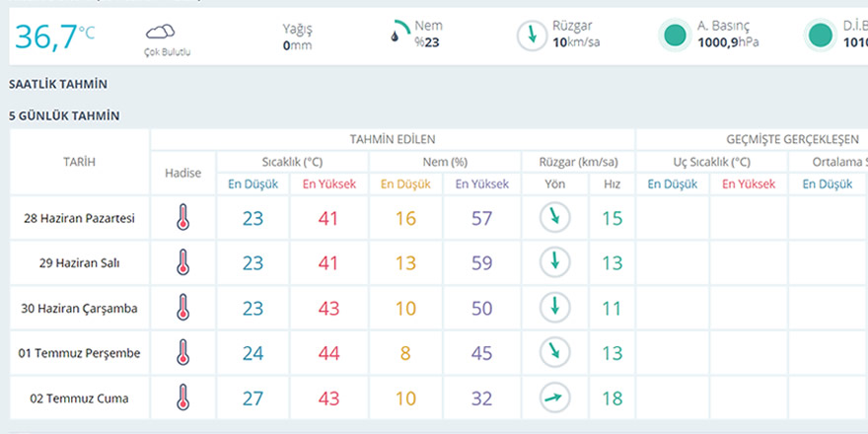Click the thermometer icon for 30 Haziran Çarşamba
868x434 pixels.
182,308
